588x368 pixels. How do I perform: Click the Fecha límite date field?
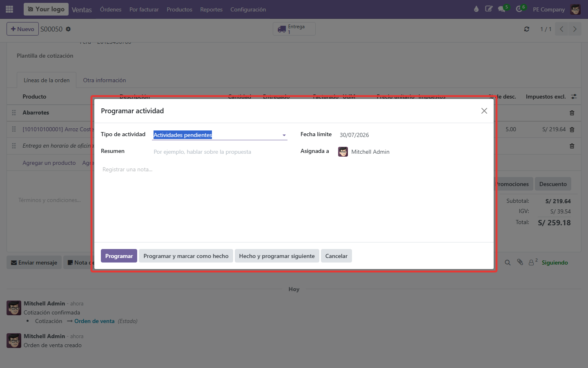coord(412,135)
